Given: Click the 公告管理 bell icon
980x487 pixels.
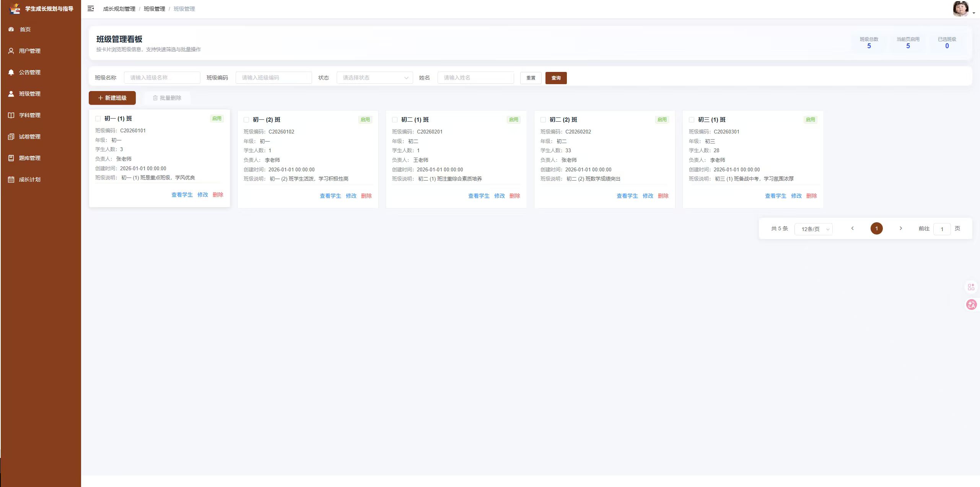Looking at the screenshot, I should [x=11, y=72].
